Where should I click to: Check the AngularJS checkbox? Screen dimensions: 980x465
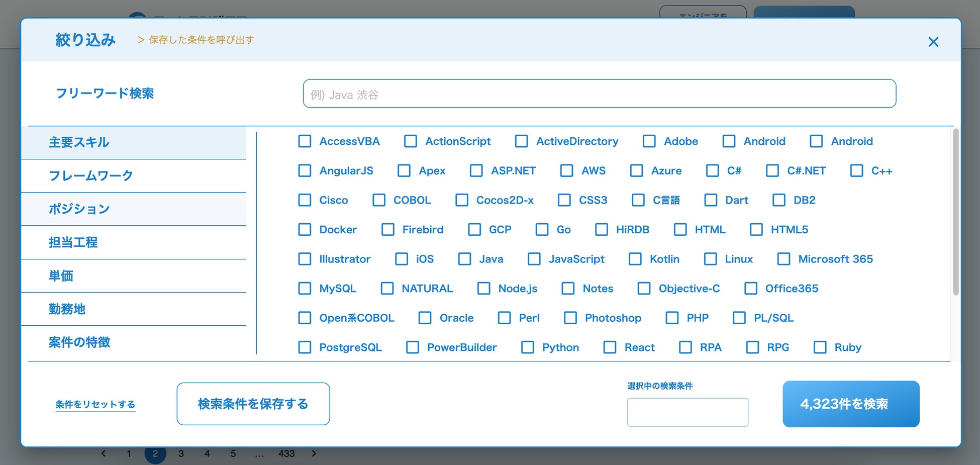tap(305, 171)
